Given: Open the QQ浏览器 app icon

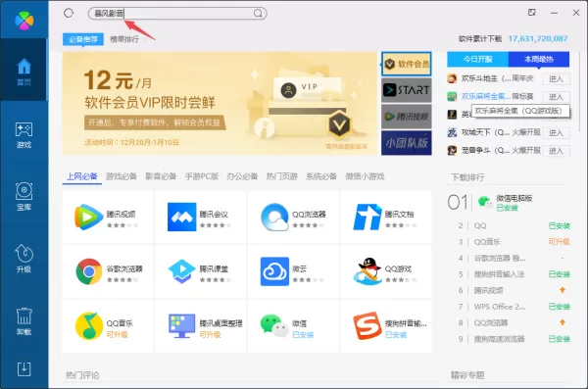Looking at the screenshot, I should (274, 217).
